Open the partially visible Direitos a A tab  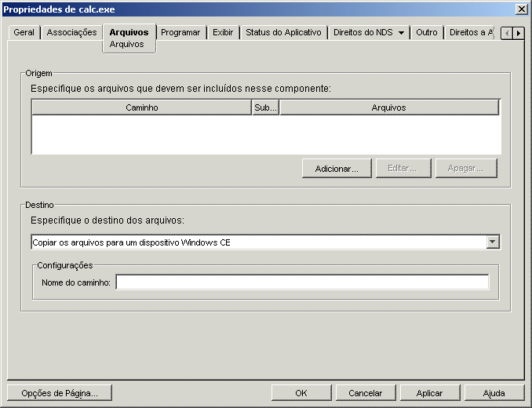pos(471,32)
